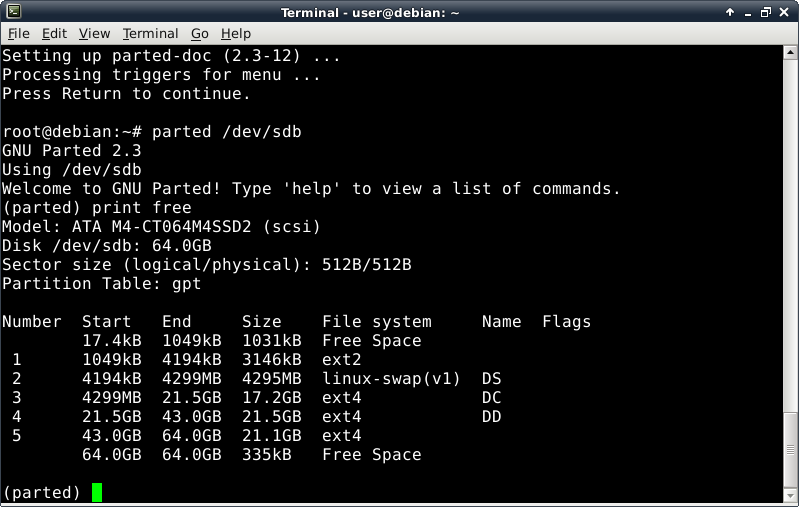Expand the View menu
This screenshot has width=799, height=507.
(x=94, y=34)
